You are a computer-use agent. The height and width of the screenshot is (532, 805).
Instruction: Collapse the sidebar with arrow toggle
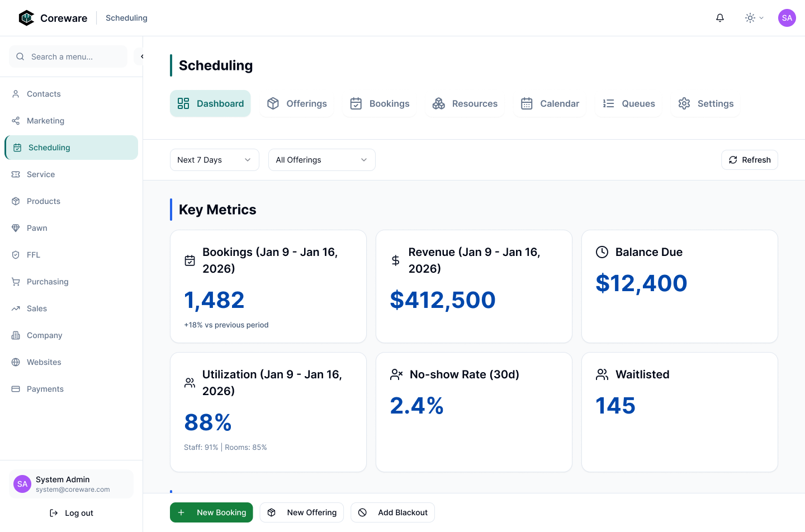[x=141, y=56]
